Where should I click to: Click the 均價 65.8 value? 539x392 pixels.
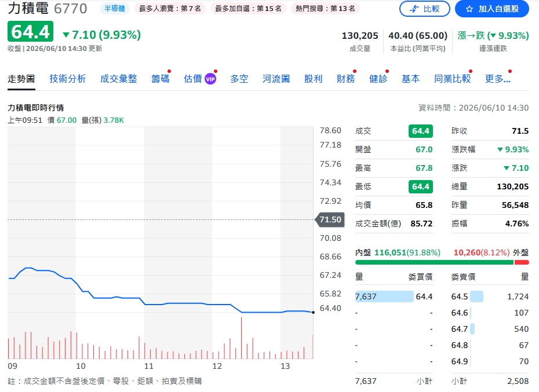pyautogui.click(x=424, y=205)
